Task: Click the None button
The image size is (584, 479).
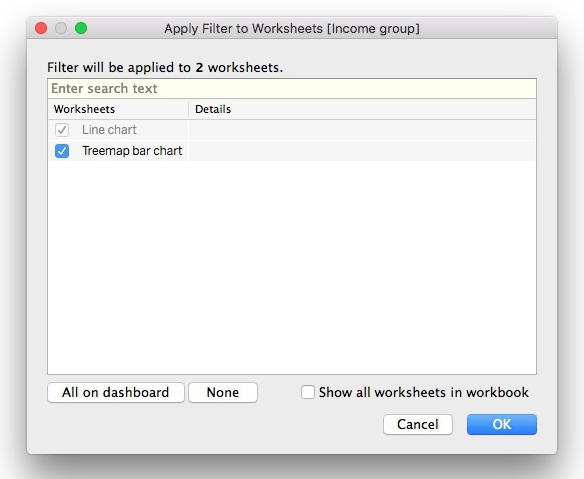Action: click(223, 392)
